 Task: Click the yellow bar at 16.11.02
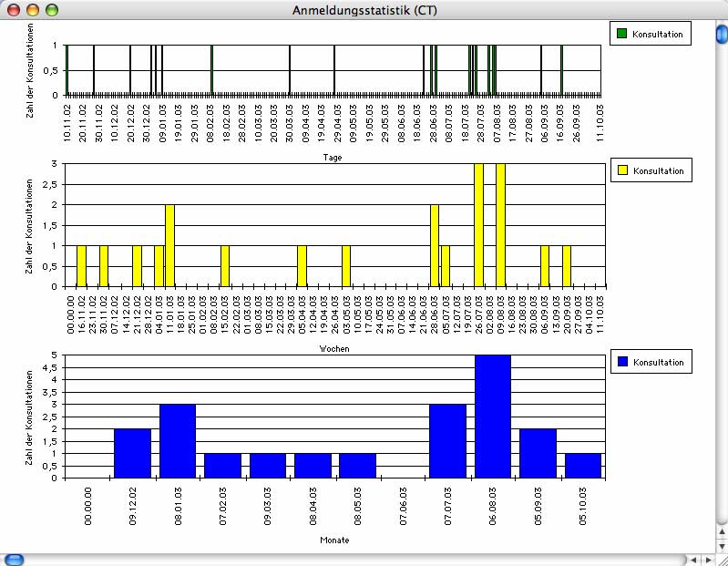pos(81,266)
